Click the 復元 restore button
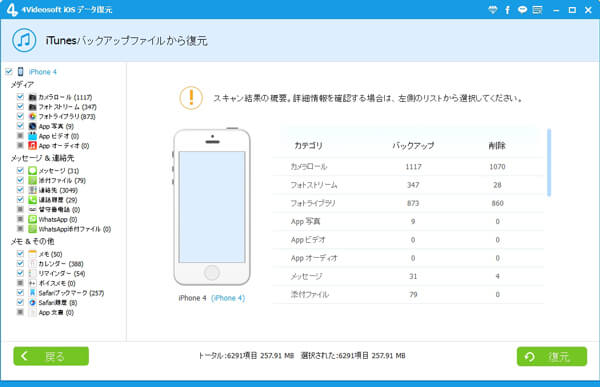600x387 pixels. pos(552,356)
